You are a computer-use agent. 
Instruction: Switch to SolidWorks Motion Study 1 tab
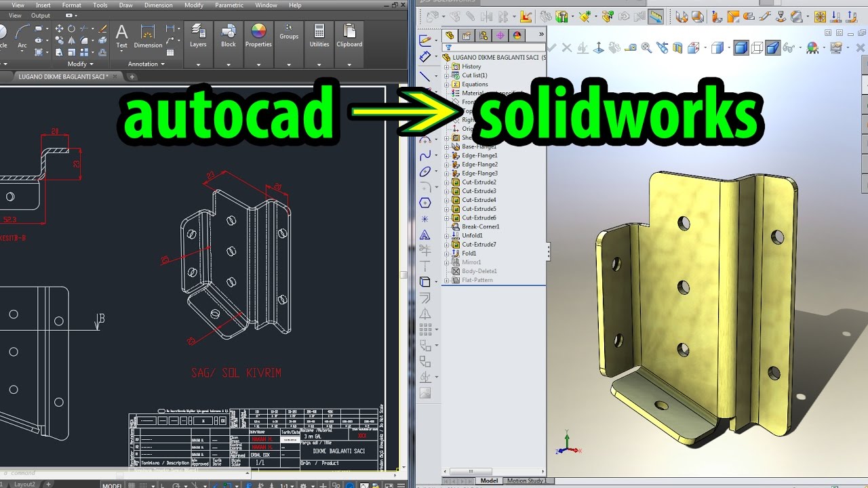[527, 481]
